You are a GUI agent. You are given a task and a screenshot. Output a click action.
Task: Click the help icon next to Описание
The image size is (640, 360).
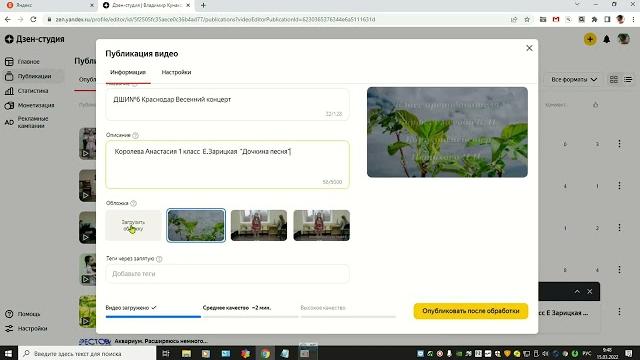(136, 135)
